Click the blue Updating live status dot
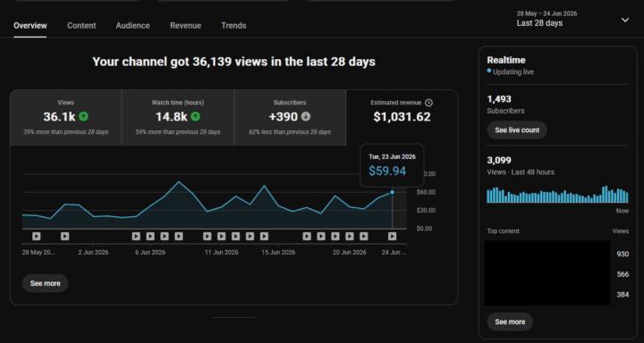Viewport: 644px width, 343px height. click(489, 71)
